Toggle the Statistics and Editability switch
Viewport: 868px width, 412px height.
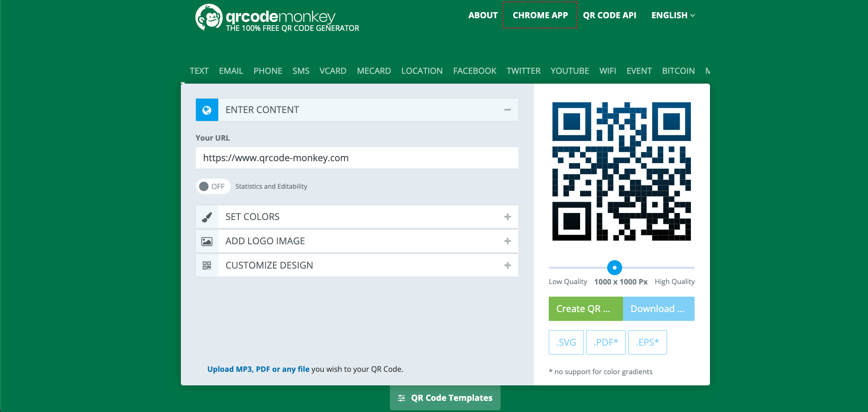[213, 186]
